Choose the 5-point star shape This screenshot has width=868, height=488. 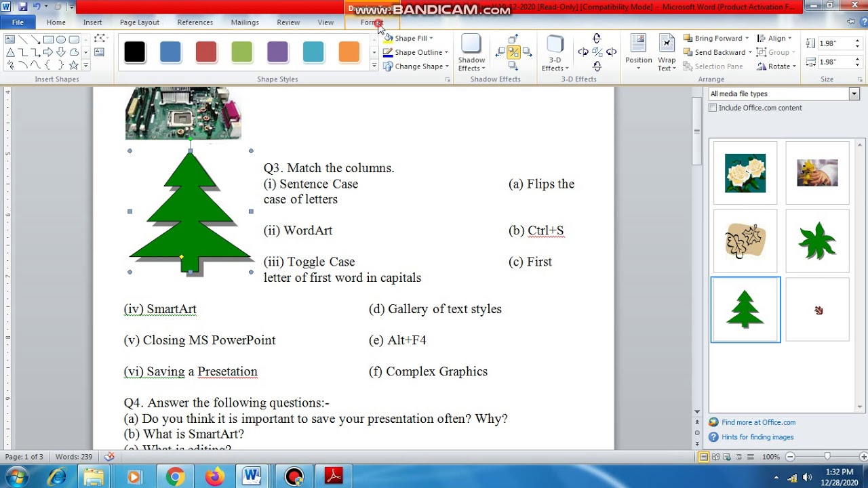pos(73,65)
